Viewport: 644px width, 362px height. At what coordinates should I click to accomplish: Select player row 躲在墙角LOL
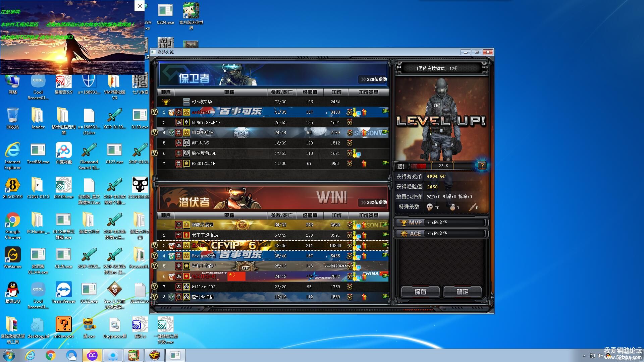pos(273,153)
